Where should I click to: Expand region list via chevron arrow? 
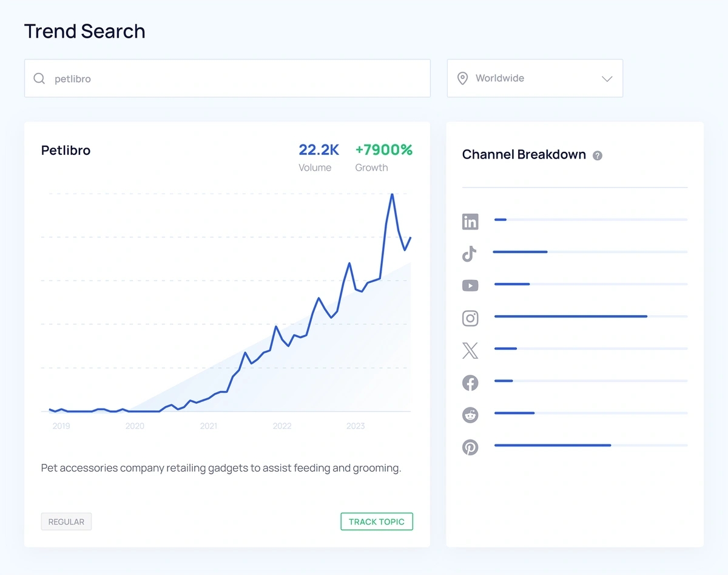coord(607,79)
